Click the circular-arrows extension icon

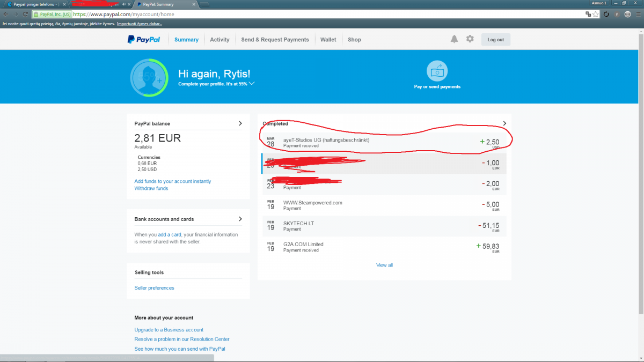(x=606, y=14)
